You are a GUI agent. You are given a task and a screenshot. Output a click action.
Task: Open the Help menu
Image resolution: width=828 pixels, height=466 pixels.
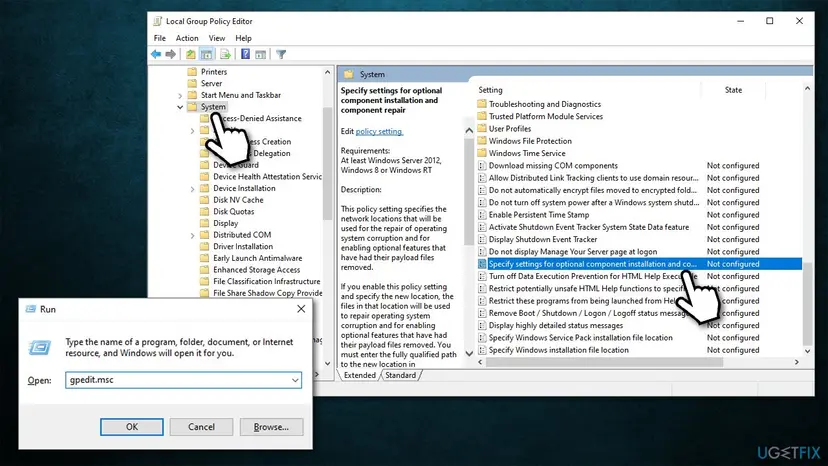tap(243, 38)
